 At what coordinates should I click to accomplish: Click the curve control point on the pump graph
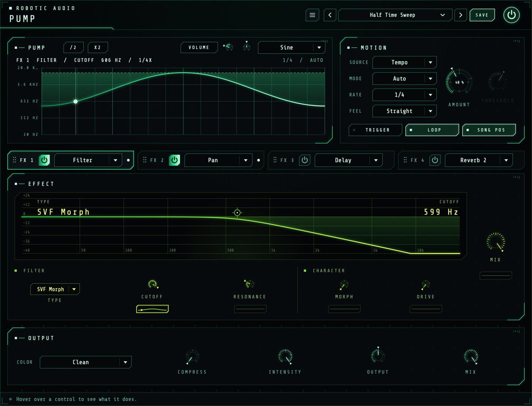click(75, 101)
